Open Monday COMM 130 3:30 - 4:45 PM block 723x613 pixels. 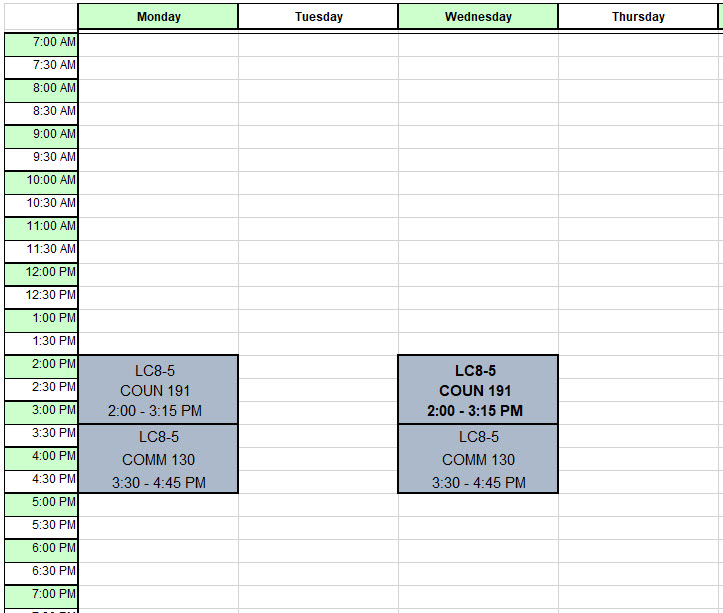pyautogui.click(x=158, y=459)
